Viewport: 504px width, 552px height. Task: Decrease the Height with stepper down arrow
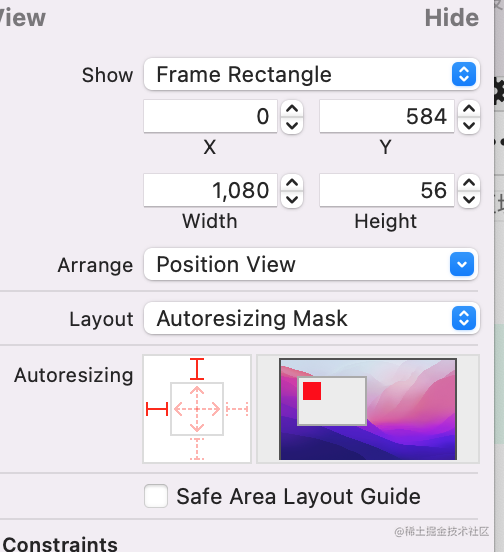[469, 199]
